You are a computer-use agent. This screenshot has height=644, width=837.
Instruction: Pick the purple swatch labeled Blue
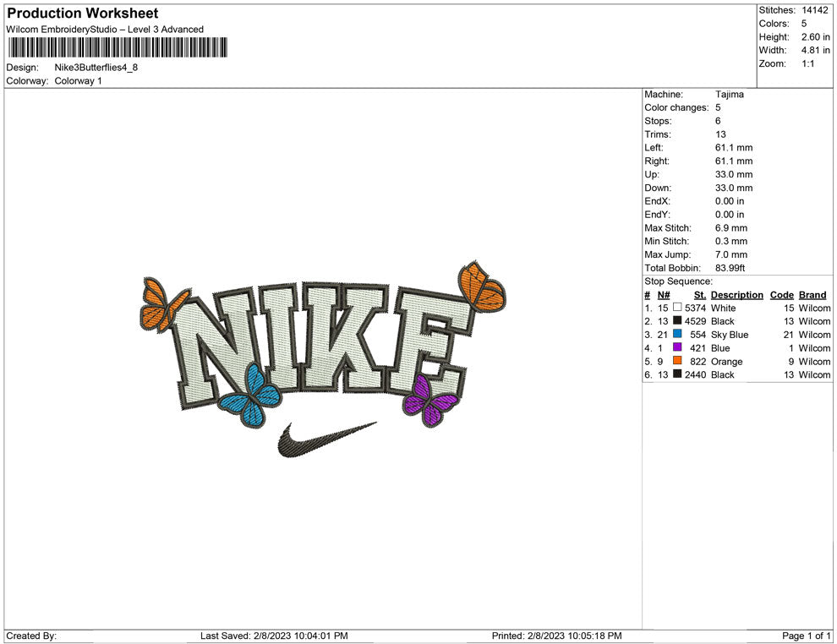click(x=677, y=347)
